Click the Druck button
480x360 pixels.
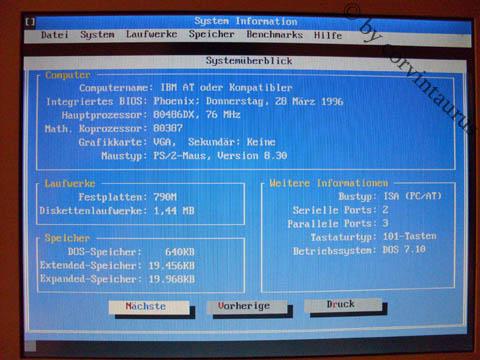pos(343,305)
